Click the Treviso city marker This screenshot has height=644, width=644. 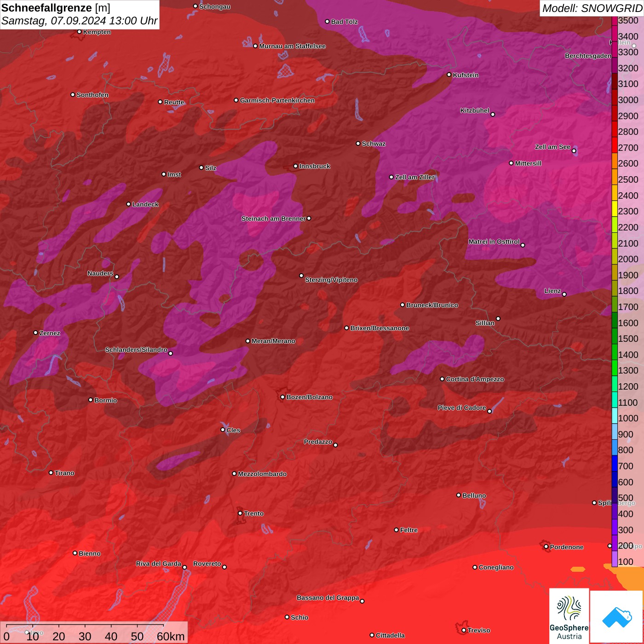(464, 630)
